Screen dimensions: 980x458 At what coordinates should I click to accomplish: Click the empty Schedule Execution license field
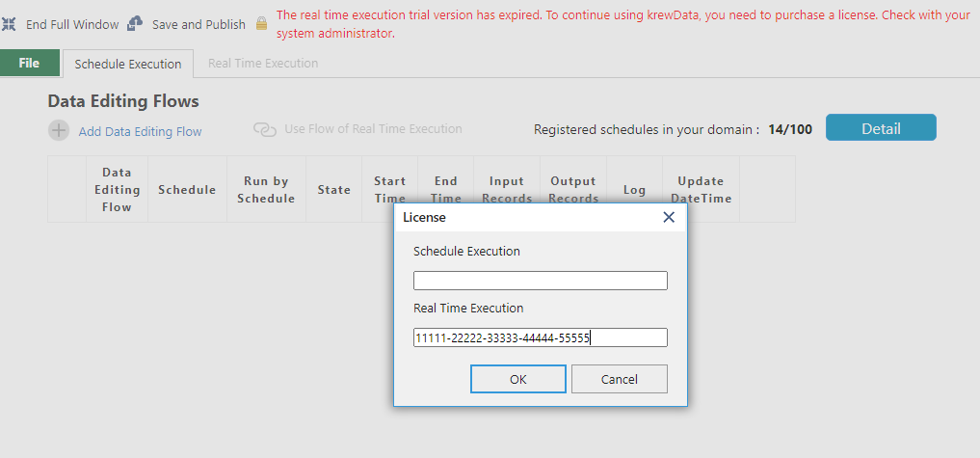point(540,281)
